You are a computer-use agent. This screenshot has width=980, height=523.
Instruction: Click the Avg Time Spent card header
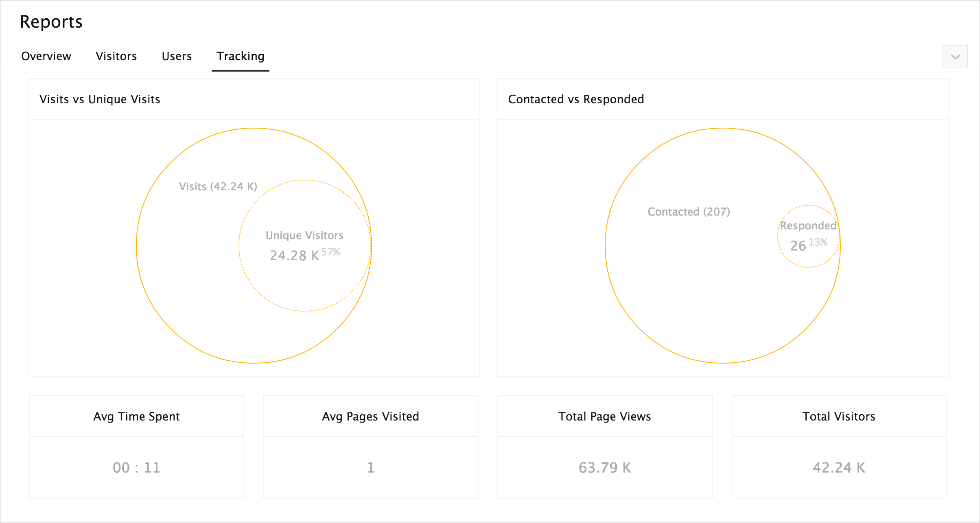[136, 416]
